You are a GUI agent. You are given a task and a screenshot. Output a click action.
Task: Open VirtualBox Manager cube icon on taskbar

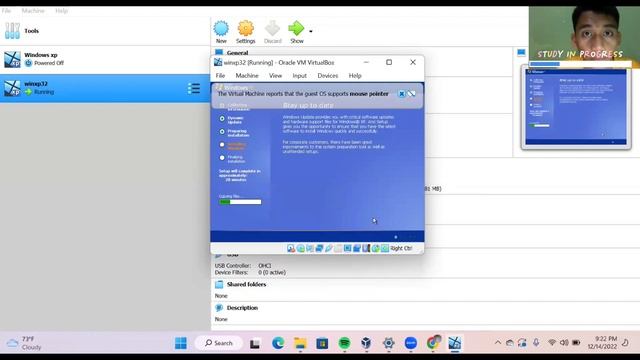point(366,343)
